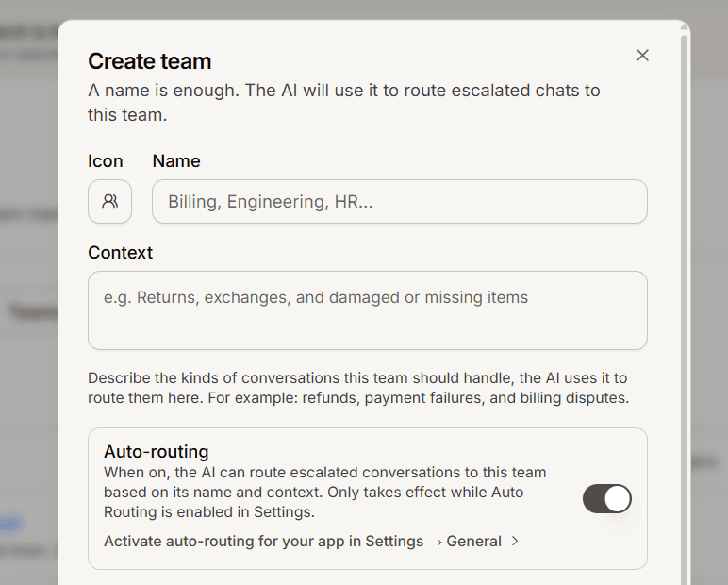Click the Auto-routing section title
This screenshot has height=585, width=728.
[156, 452]
